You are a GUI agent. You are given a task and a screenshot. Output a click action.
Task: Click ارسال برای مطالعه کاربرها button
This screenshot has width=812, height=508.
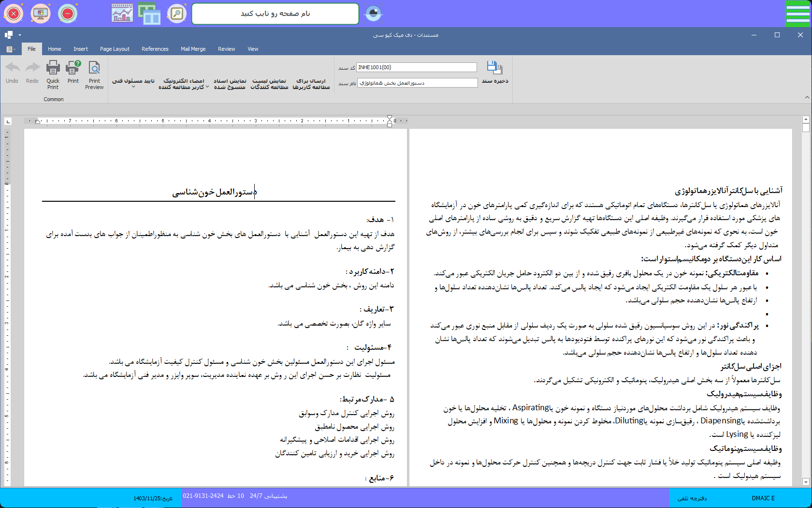311,84
